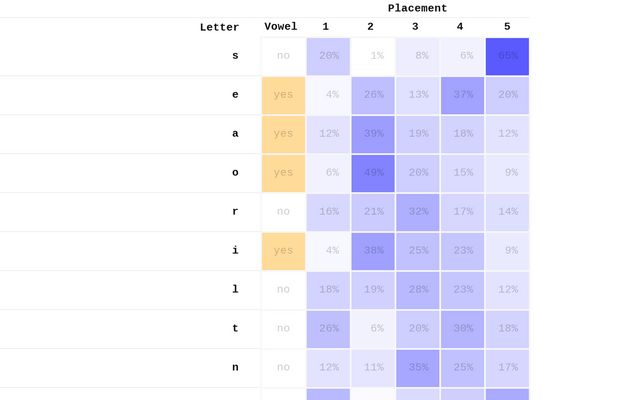Click the no vowel cell for letter s
This screenshot has width=640, height=400.
(x=283, y=56)
